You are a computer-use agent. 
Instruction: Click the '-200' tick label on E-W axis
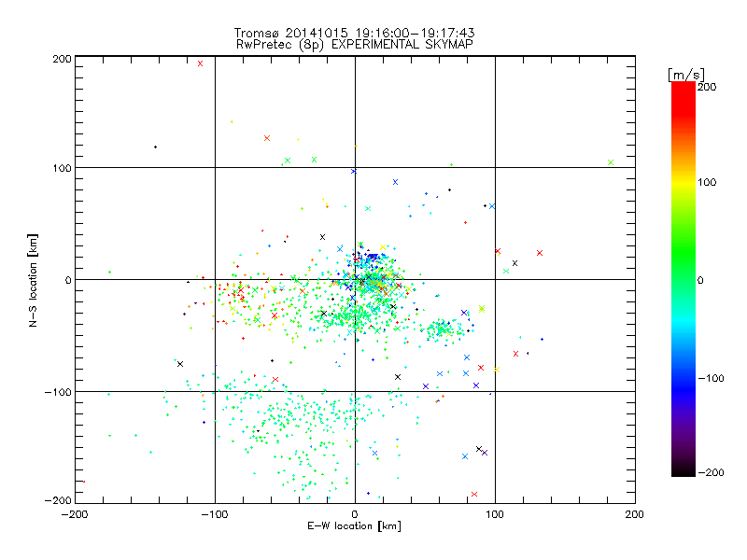pyautogui.click(x=75, y=514)
